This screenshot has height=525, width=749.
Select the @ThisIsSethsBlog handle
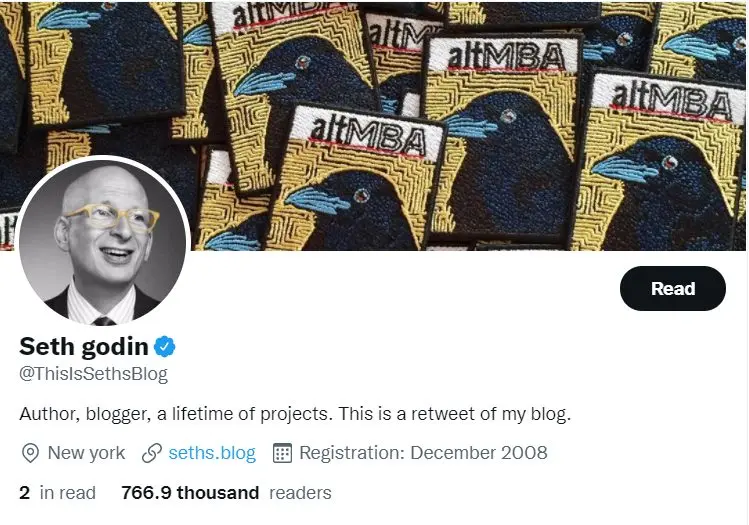click(x=94, y=374)
